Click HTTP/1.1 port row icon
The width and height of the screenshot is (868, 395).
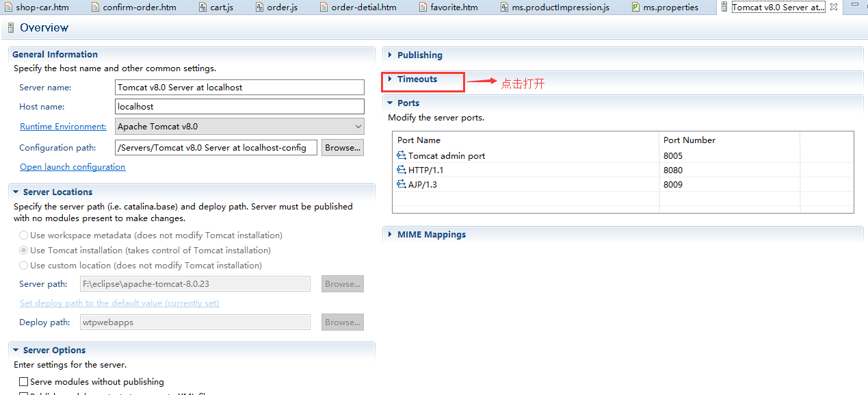click(x=402, y=170)
